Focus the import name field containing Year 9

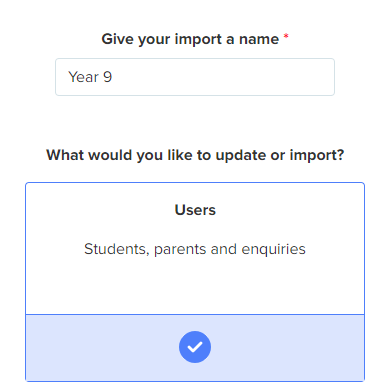point(195,77)
